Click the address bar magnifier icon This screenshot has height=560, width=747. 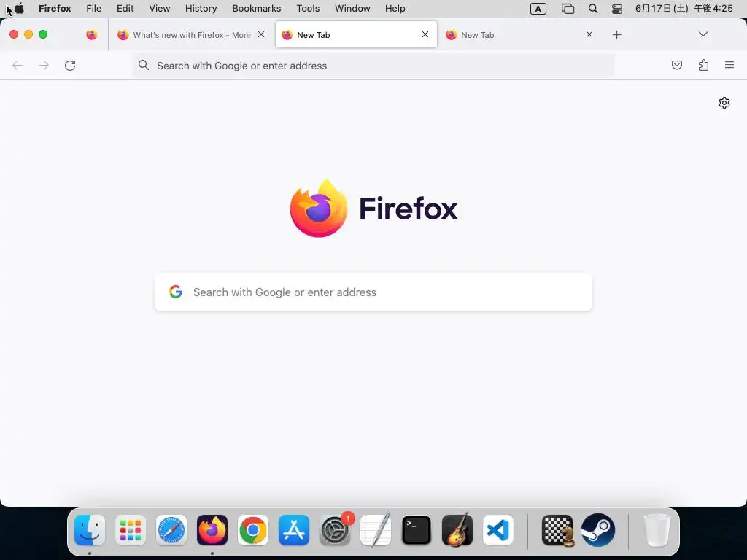[x=144, y=65]
